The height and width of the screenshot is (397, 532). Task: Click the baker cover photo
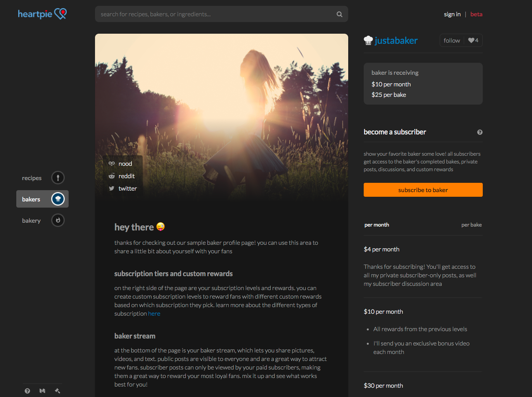coord(221,116)
